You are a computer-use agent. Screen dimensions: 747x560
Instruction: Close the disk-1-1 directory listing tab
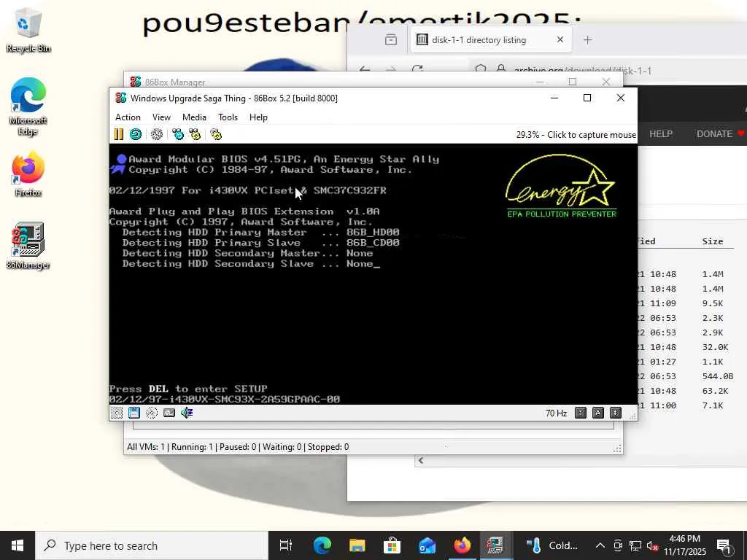click(x=560, y=39)
